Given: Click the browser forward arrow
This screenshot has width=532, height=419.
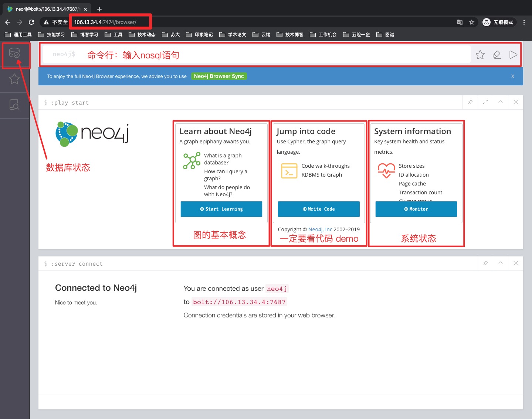Looking at the screenshot, I should coord(20,22).
